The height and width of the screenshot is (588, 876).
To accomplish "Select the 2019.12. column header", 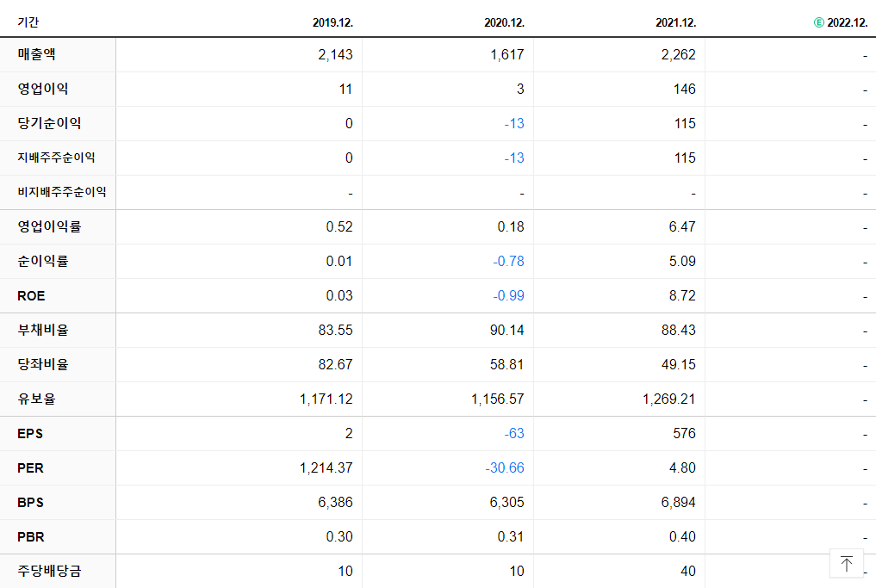I will point(332,22).
